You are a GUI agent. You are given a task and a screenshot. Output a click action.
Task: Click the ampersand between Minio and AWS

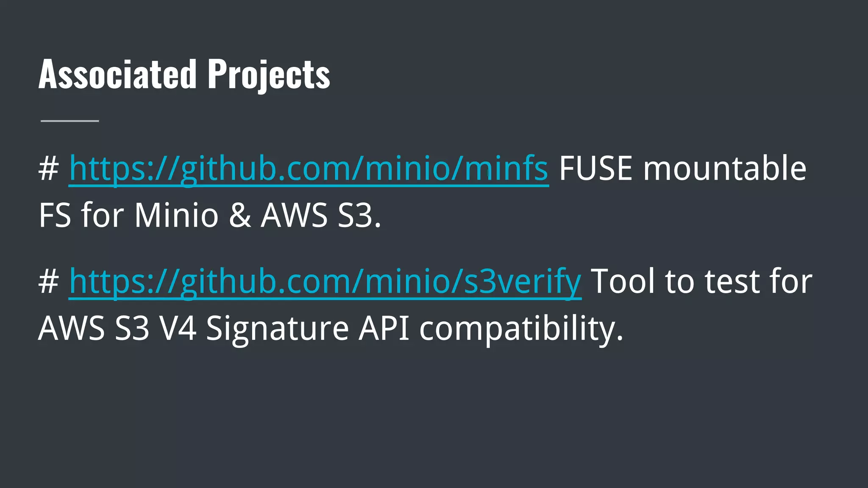(x=240, y=215)
